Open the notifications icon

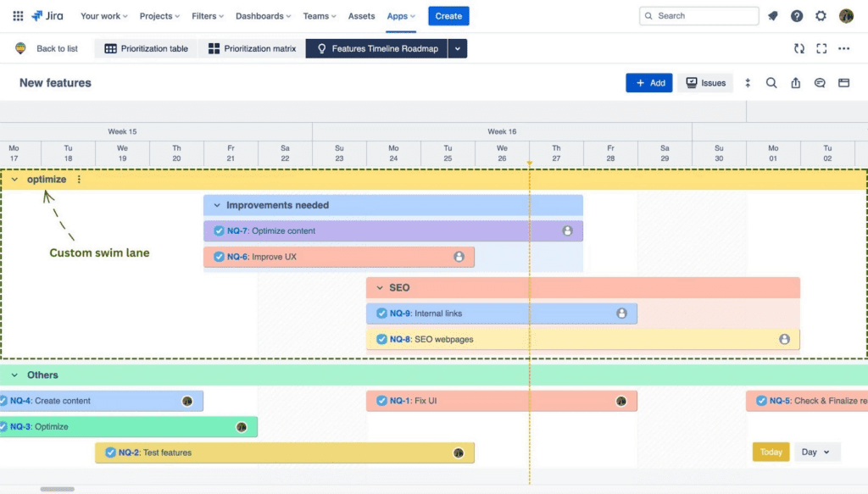[773, 16]
